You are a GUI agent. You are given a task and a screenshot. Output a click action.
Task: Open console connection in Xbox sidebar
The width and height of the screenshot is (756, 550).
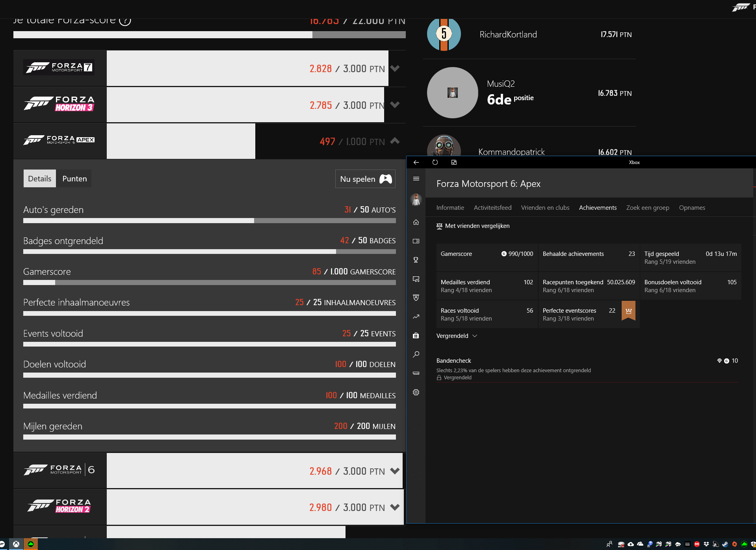[416, 373]
